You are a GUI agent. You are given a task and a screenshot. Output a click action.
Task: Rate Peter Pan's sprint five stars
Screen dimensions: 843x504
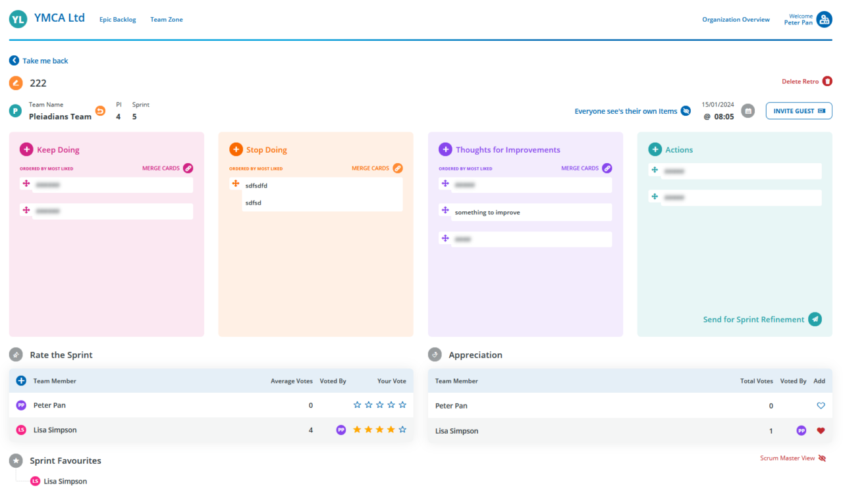tap(402, 405)
